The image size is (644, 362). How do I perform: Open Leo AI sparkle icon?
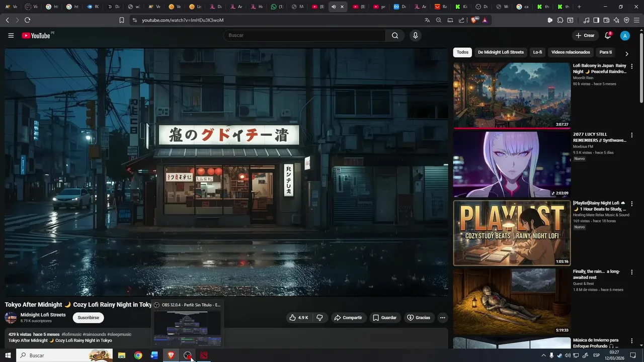pyautogui.click(x=616, y=20)
